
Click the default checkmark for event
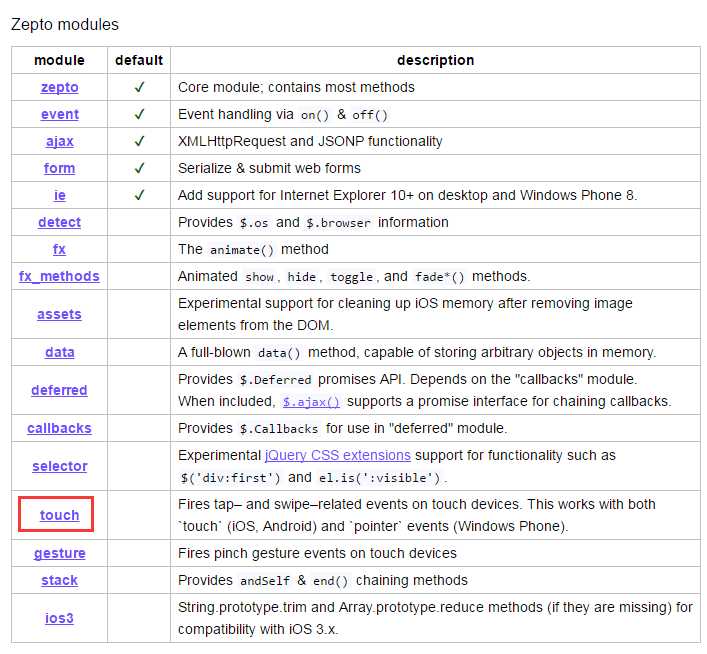pos(139,114)
